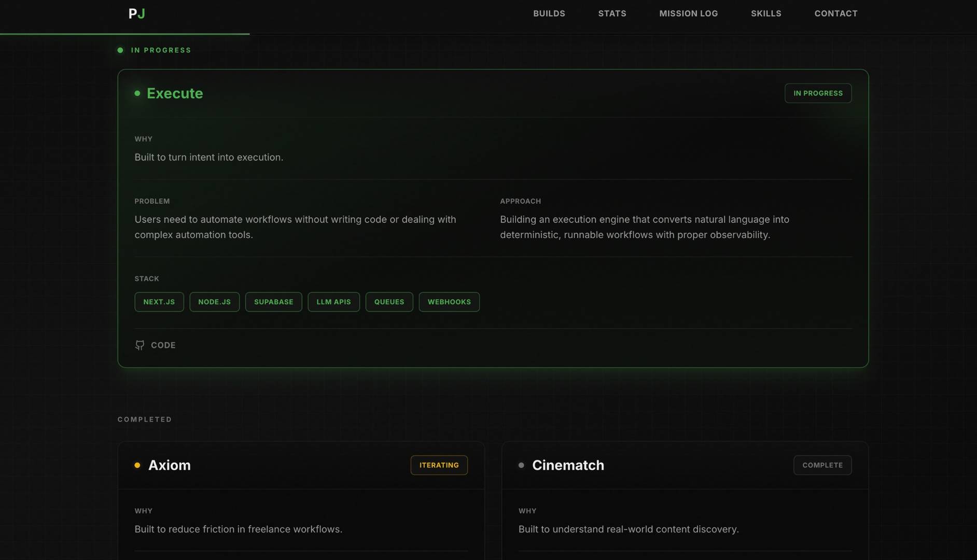
Task: Click the PJ logo in the header
Action: pos(136,14)
